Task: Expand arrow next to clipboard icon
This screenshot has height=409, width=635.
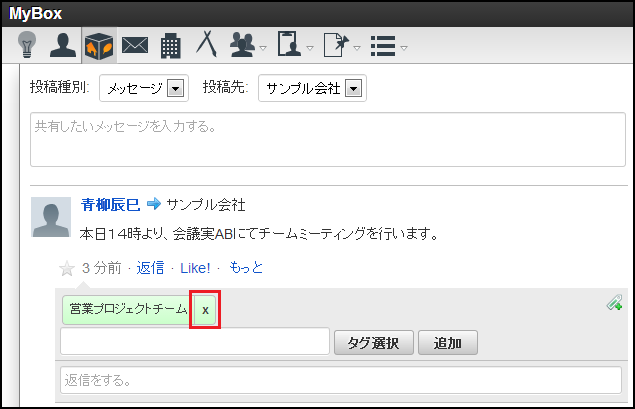Action: click(310, 48)
